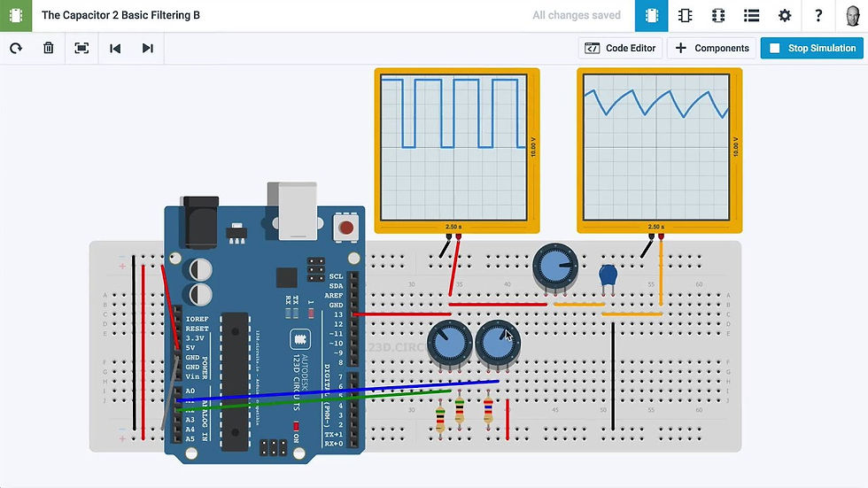Click the All changes saved status text
Image resolution: width=868 pixels, height=488 pixels.
pos(577,15)
